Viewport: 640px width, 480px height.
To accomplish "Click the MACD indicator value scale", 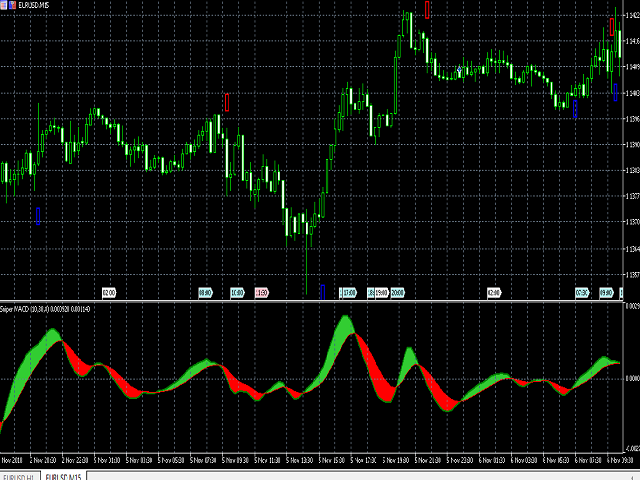I will tap(630, 378).
